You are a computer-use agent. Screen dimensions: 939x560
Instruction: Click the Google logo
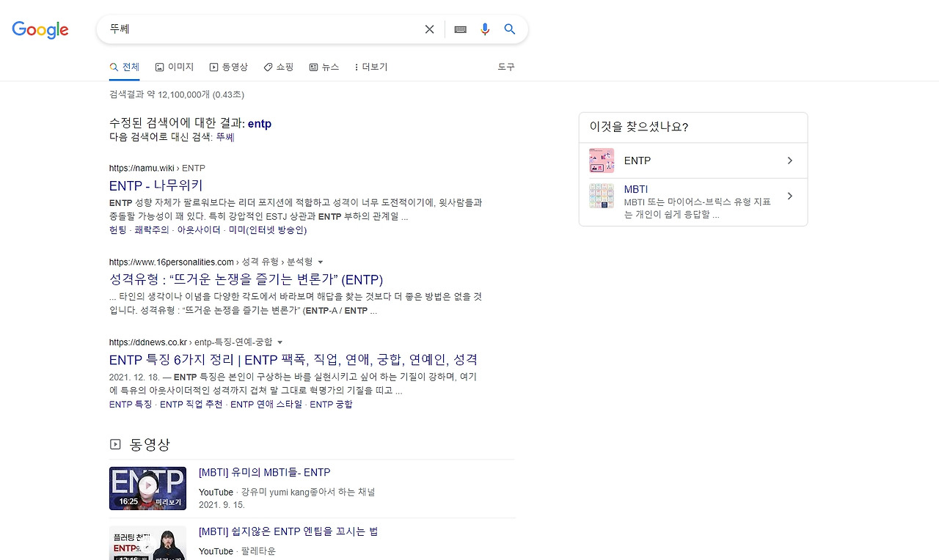pyautogui.click(x=40, y=29)
